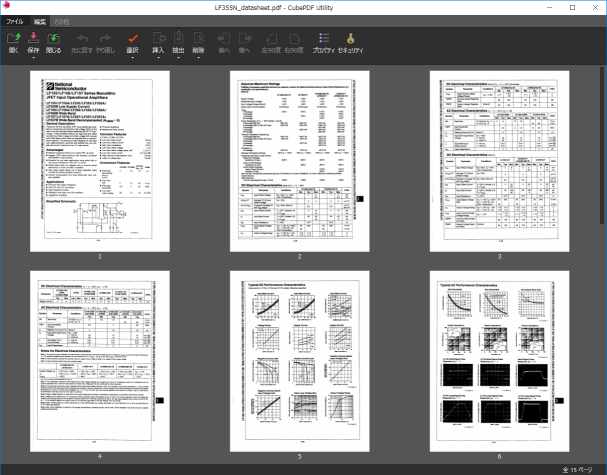Open the Security (セキュリティ) key icon

(x=351, y=38)
